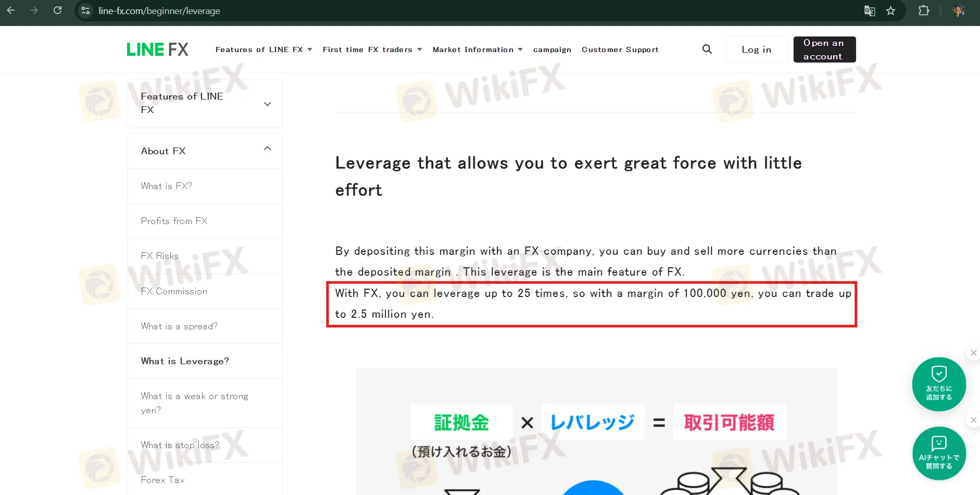
Task: Close the AI chat floating widget
Action: (x=973, y=420)
